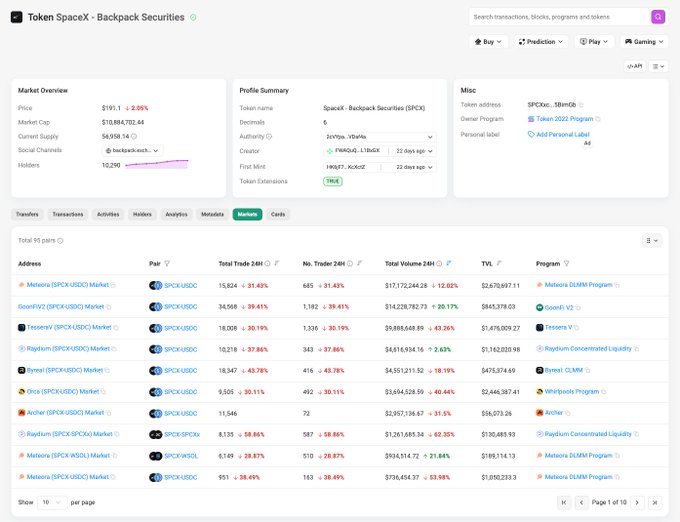680x522 pixels.
Task: Click Add Personal Label link
Action: 562,134
